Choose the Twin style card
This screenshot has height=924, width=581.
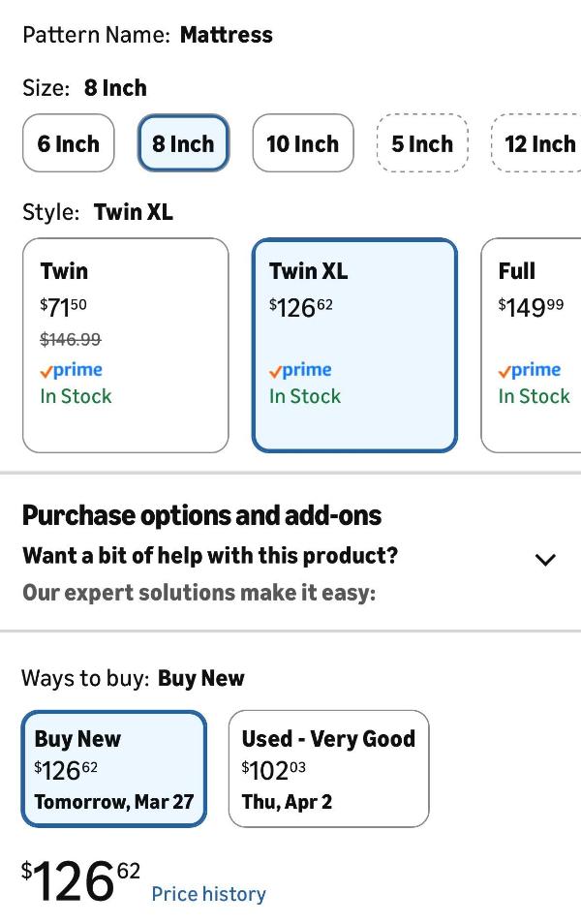pyautogui.click(x=125, y=345)
